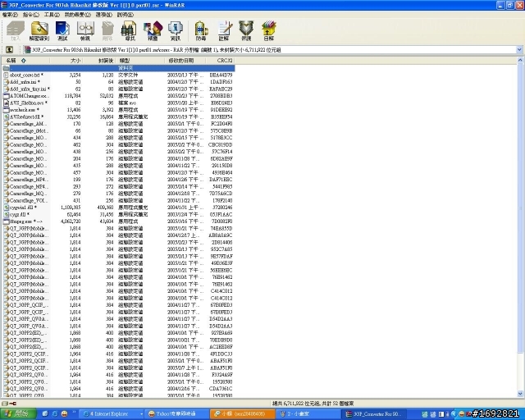The height and width of the screenshot is (420, 525).
Task: Go up one folder level
Action: point(9,50)
